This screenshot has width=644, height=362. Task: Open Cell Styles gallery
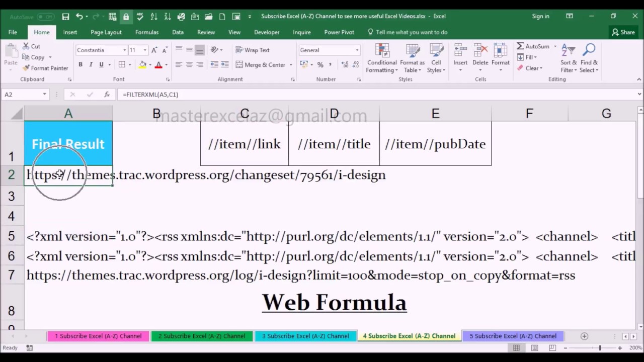click(436, 58)
